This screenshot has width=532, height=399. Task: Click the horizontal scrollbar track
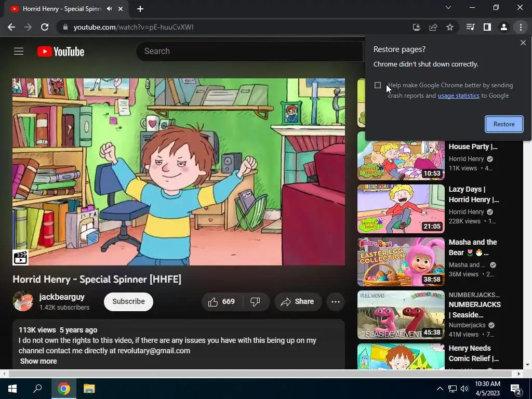(260, 374)
